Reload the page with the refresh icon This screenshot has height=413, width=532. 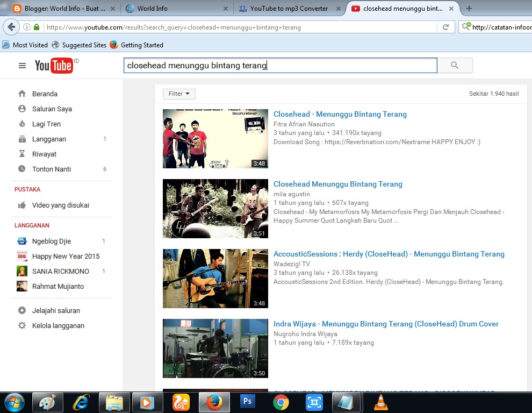click(446, 27)
